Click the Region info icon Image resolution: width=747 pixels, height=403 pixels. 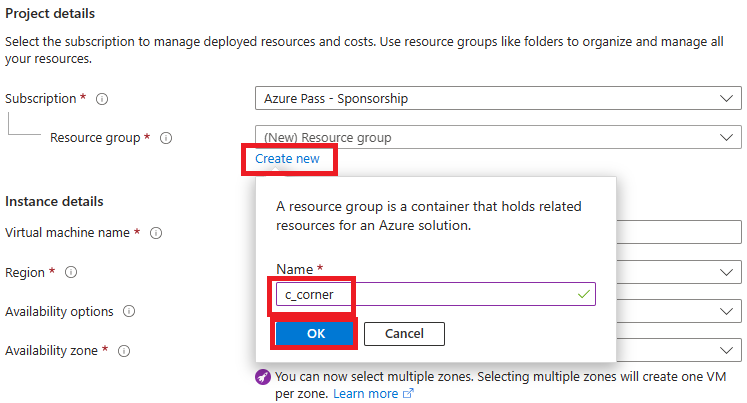(x=72, y=272)
